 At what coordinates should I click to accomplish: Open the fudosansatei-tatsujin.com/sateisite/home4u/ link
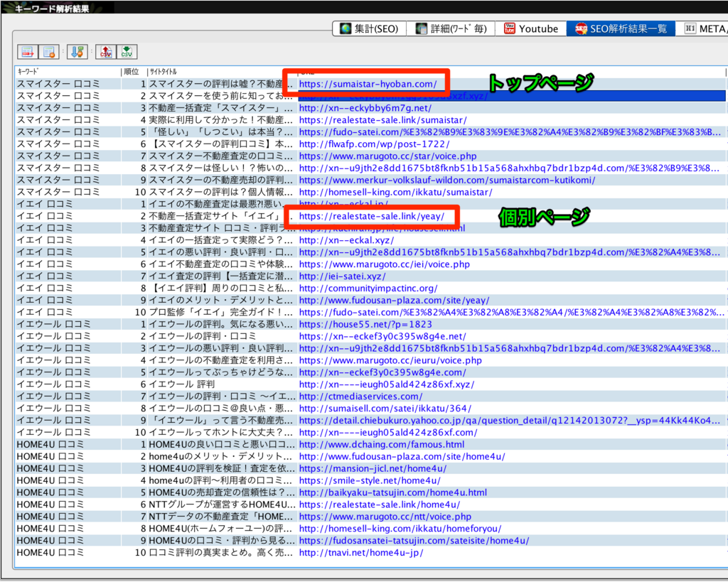point(414,541)
